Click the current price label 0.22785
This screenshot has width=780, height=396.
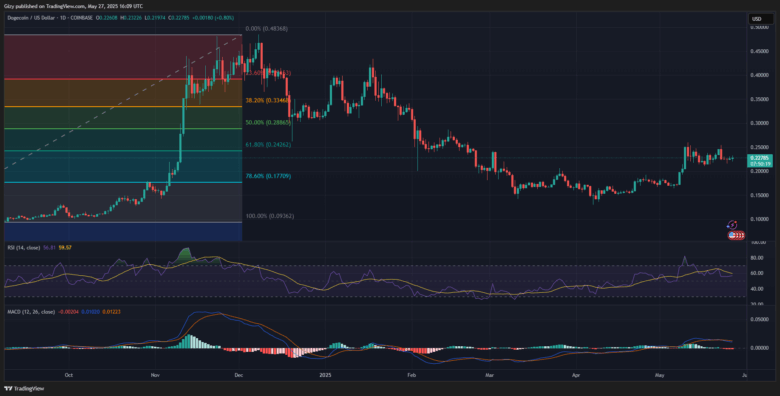pyautogui.click(x=761, y=158)
